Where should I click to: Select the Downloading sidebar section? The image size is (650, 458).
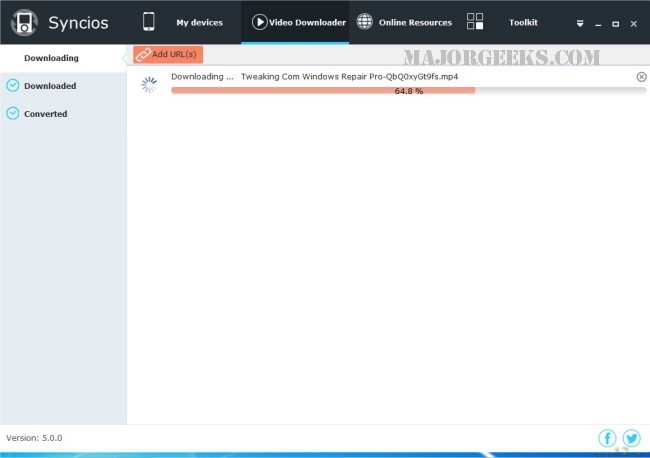(63, 58)
